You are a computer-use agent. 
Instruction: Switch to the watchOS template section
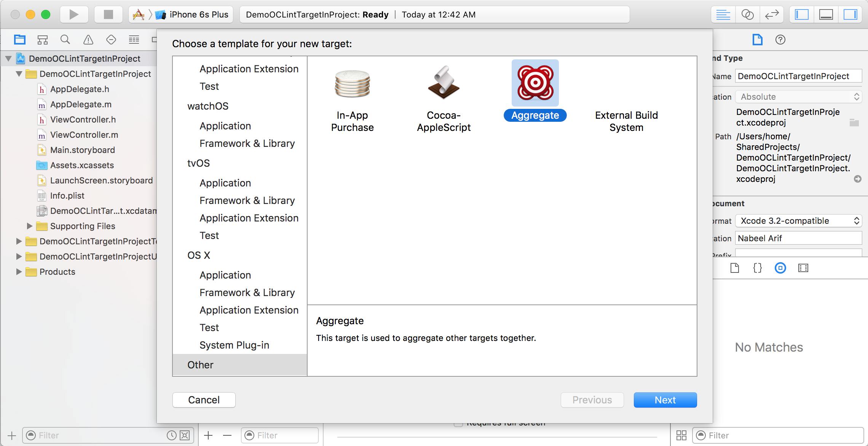click(x=208, y=106)
